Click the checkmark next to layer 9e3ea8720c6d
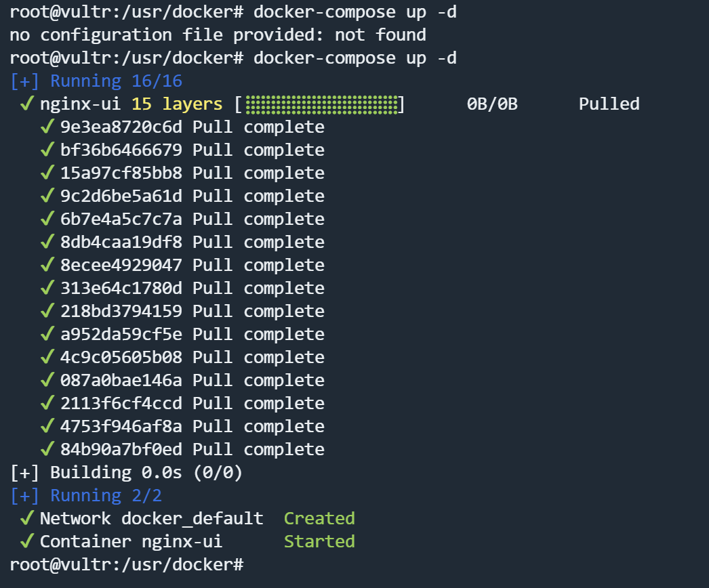 pos(47,127)
